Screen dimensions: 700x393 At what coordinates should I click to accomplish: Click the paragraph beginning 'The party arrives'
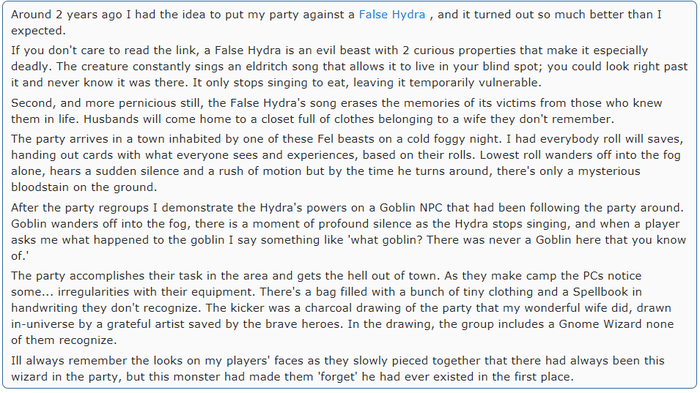[x=347, y=163]
